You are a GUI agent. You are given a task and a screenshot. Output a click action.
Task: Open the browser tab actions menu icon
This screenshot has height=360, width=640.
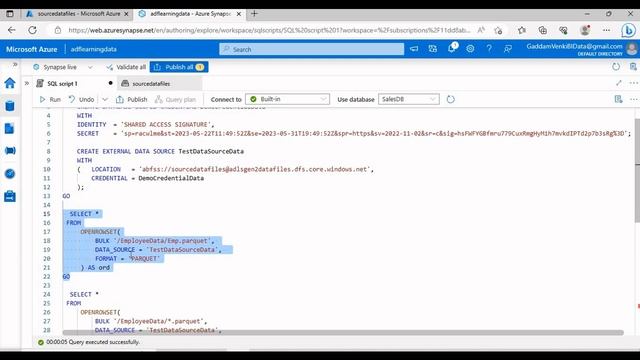[x=10, y=13]
